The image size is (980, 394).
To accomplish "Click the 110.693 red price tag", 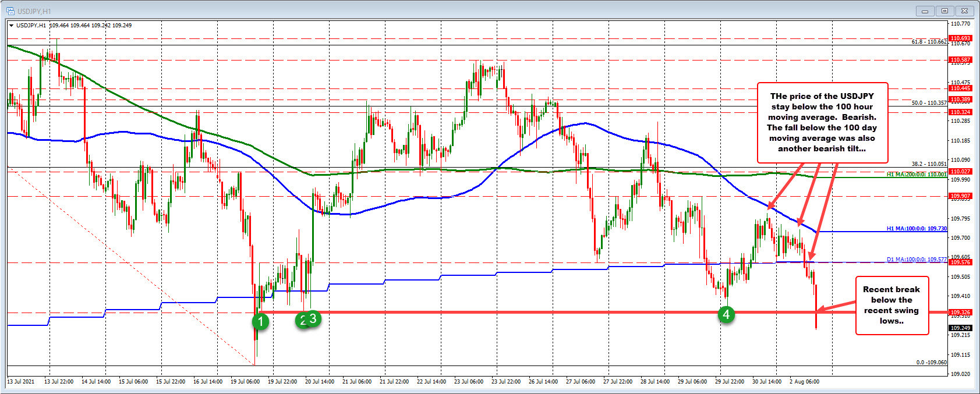I will [960, 38].
